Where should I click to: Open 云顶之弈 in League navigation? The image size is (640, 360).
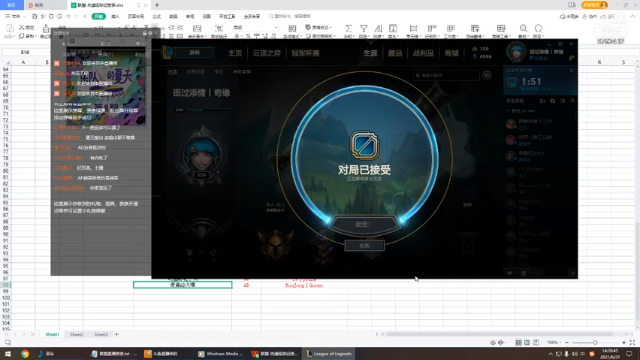(x=267, y=53)
